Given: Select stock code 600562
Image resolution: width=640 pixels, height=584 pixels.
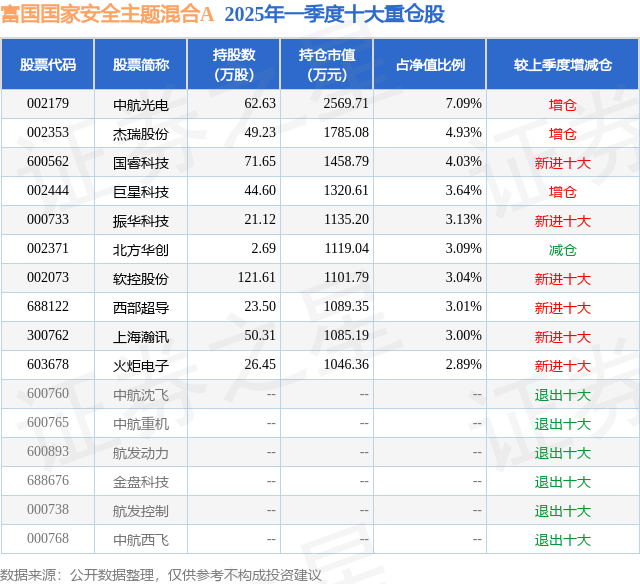Looking at the screenshot, I should (x=48, y=162).
